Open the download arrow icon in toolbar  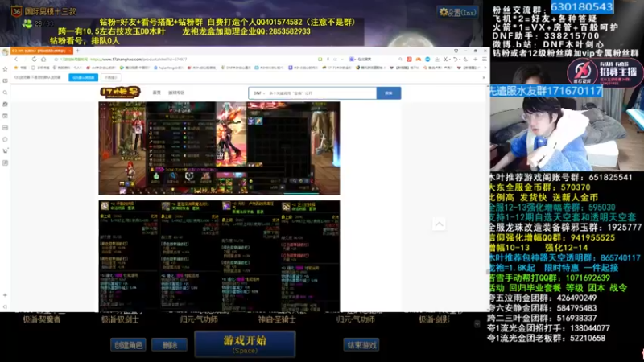(x=437, y=59)
